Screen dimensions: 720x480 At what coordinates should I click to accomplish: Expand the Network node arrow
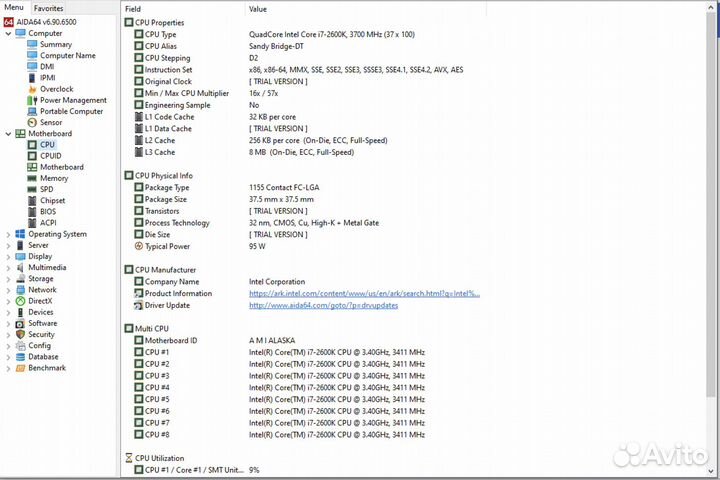8,290
